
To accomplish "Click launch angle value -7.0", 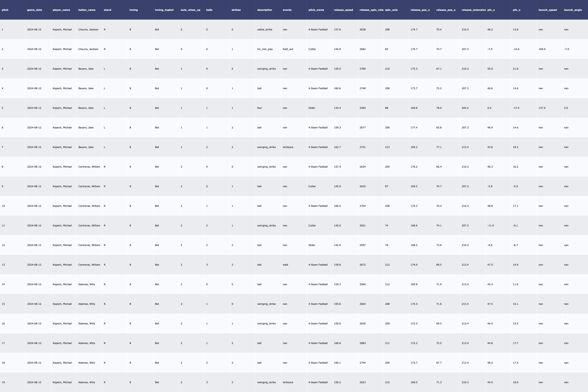I will tap(566, 49).
